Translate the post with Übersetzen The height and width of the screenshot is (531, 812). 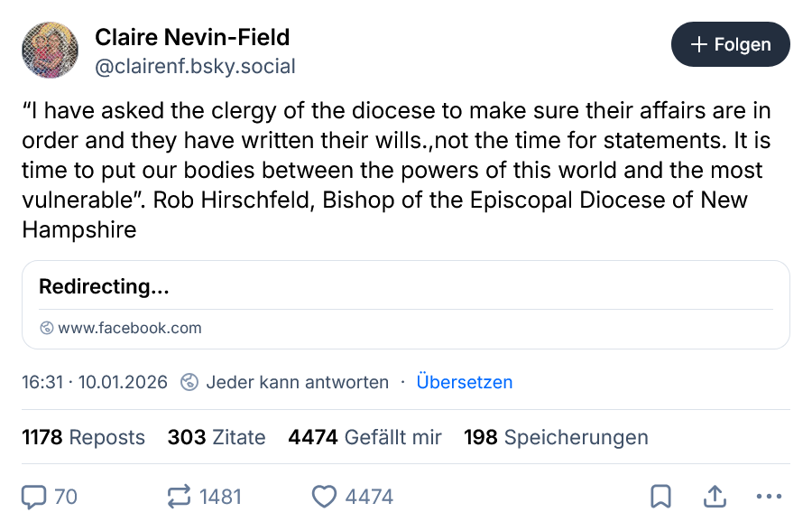coord(464,382)
